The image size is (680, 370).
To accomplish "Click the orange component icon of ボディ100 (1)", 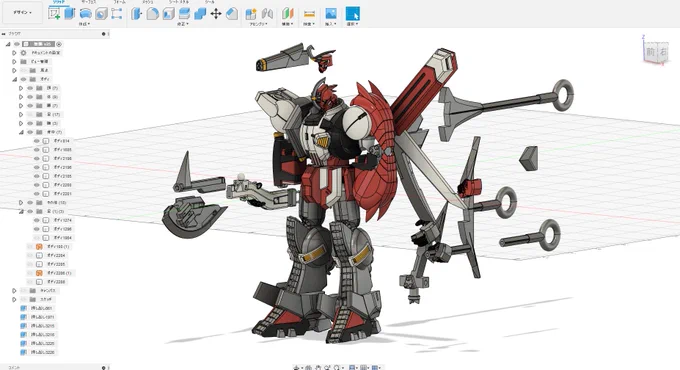I will click(39, 246).
